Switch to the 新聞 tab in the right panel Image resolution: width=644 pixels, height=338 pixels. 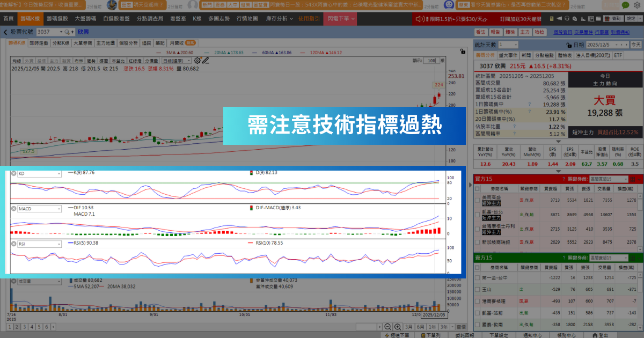tap(526, 55)
